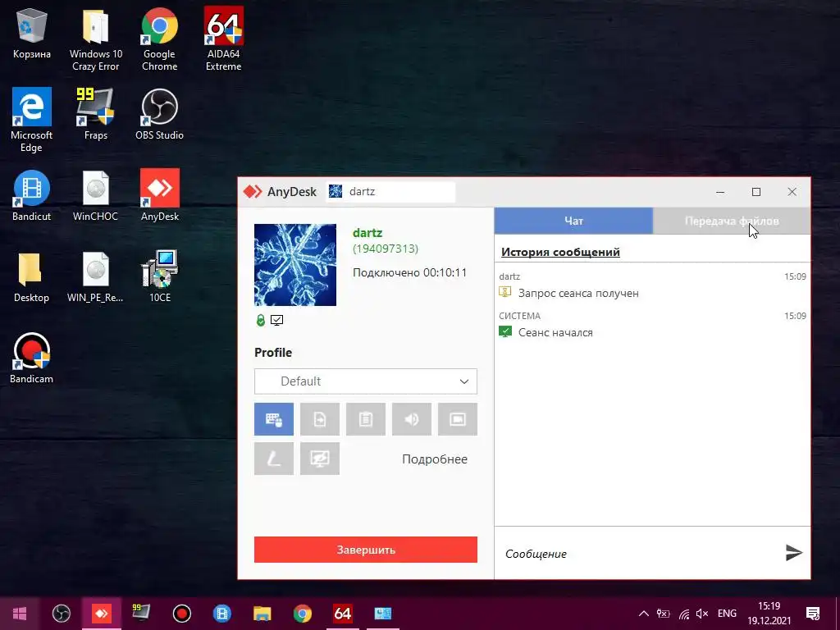Click the green lock security icon
The height and width of the screenshot is (630, 840).
(x=260, y=321)
